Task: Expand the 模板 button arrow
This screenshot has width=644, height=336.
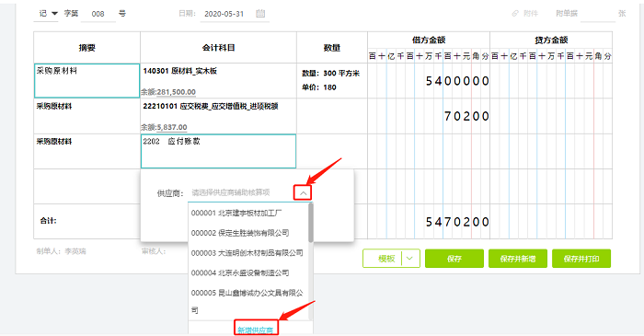Action: click(409, 259)
